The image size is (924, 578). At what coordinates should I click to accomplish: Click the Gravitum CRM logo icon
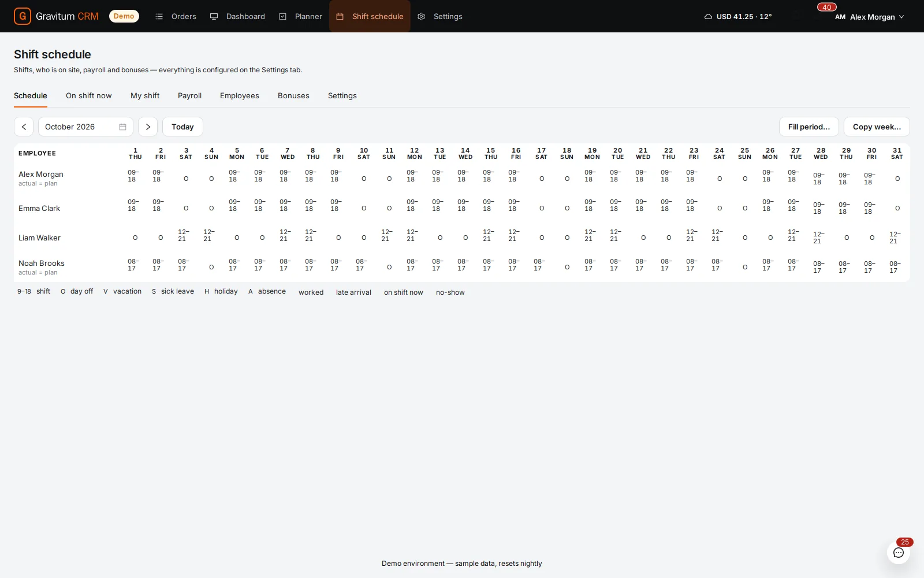pyautogui.click(x=22, y=16)
